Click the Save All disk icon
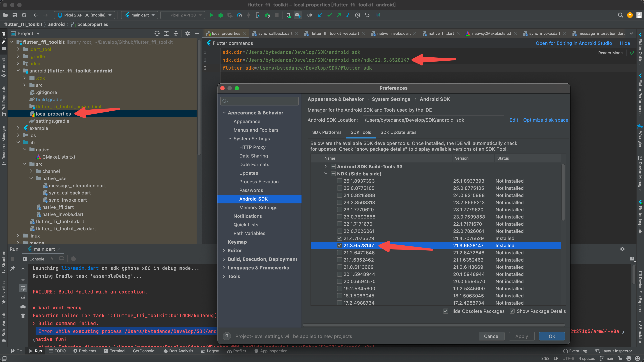The height and width of the screenshot is (362, 644). pyautogui.click(x=15, y=15)
